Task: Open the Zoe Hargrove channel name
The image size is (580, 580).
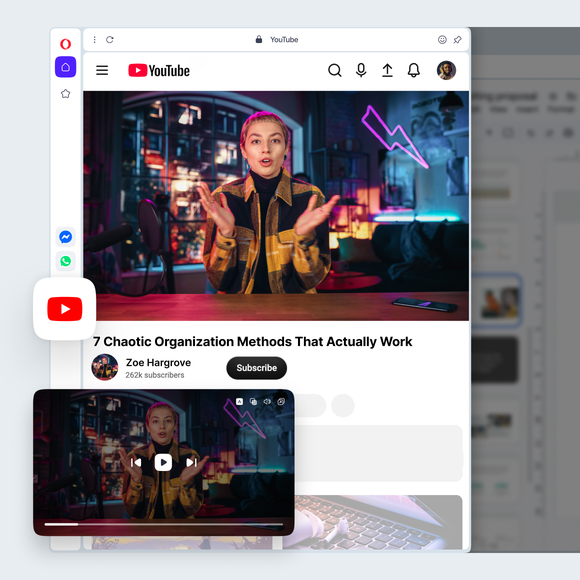Action: (x=158, y=362)
